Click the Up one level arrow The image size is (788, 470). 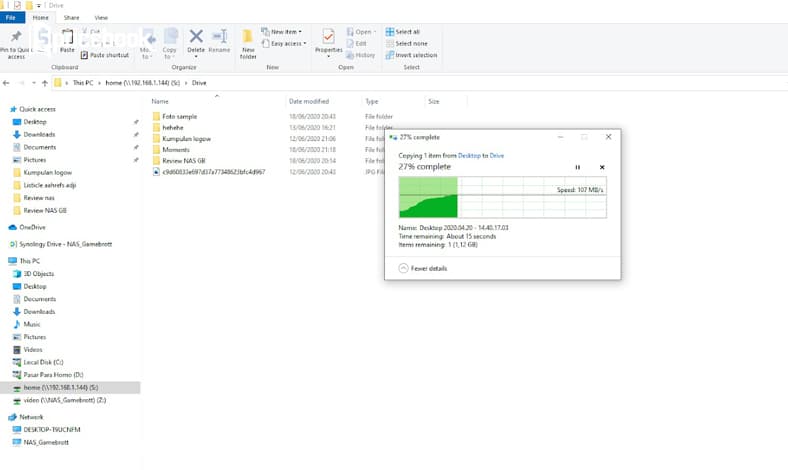click(x=45, y=83)
